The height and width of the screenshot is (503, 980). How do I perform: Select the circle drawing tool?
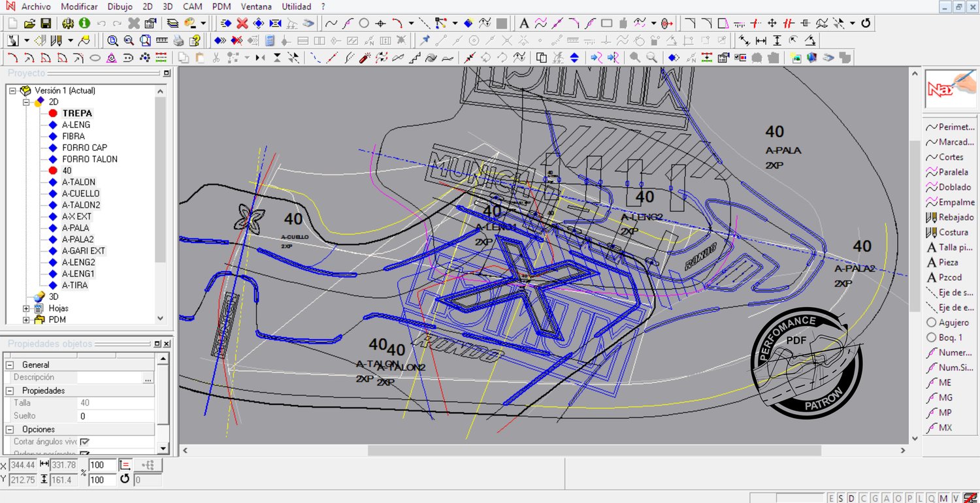click(x=365, y=24)
